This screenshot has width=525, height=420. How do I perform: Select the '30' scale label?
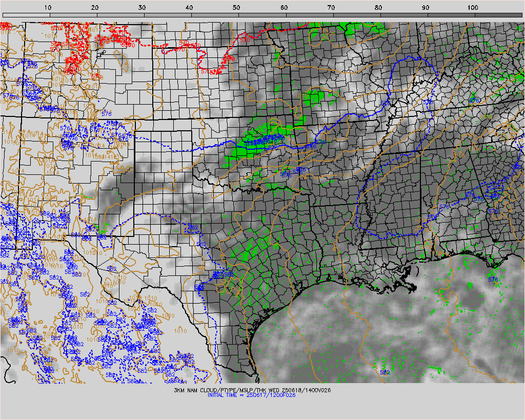(142, 8)
